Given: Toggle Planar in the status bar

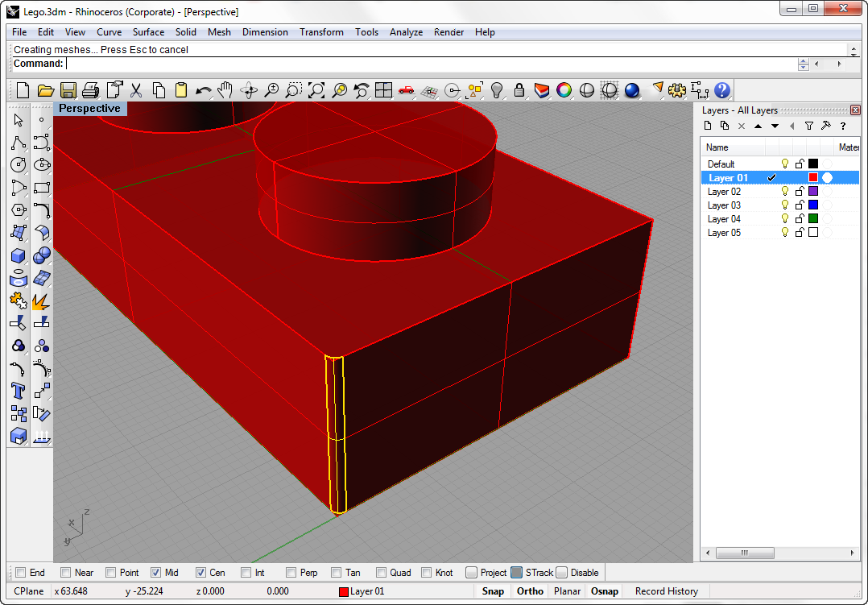Looking at the screenshot, I should pos(568,591).
